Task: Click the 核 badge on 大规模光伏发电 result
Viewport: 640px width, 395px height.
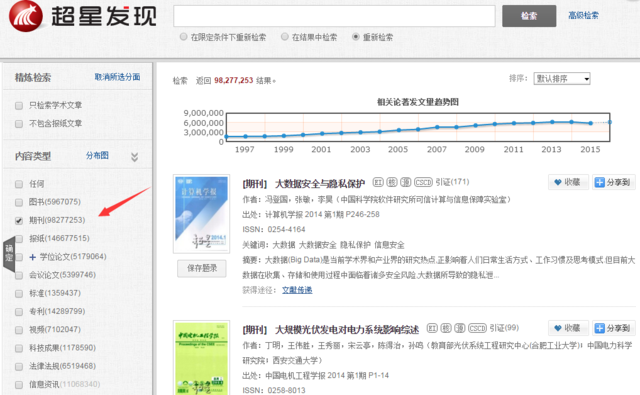Action: [446, 328]
